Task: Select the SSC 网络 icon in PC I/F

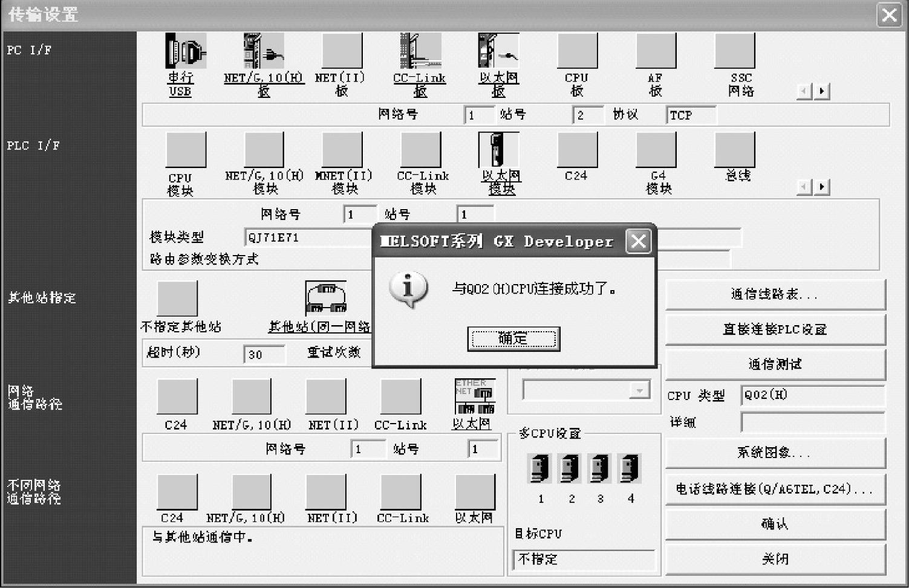Action: click(x=734, y=51)
